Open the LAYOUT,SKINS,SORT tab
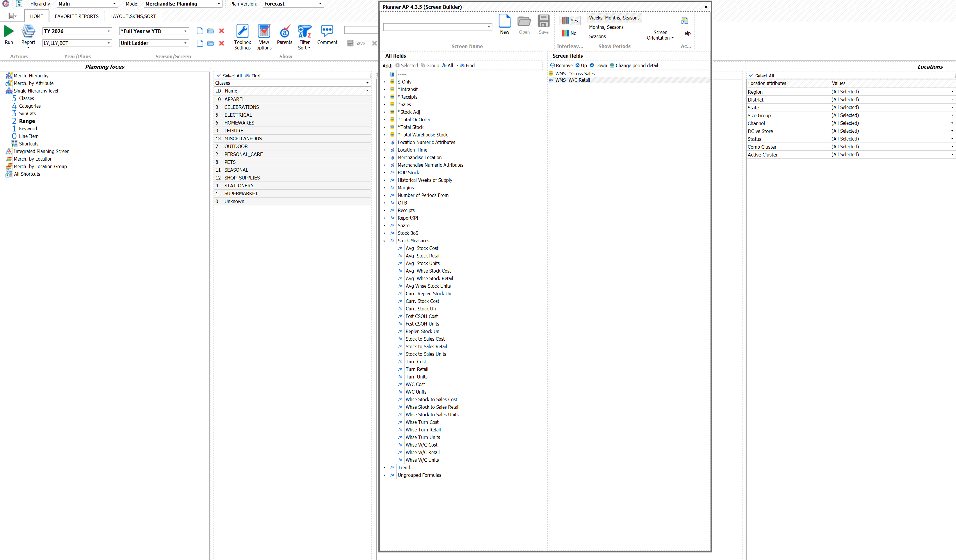 133,16
